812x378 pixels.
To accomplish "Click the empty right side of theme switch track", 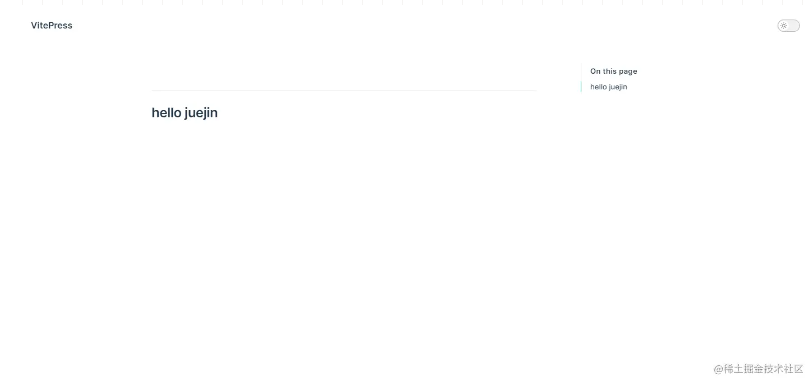I will pyautogui.click(x=794, y=25).
